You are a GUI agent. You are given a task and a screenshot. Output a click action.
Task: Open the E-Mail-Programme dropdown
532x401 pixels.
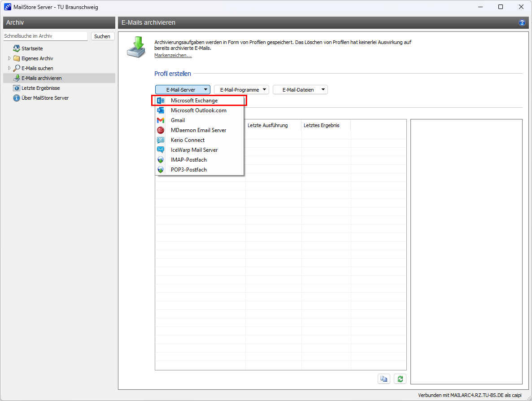tap(242, 90)
